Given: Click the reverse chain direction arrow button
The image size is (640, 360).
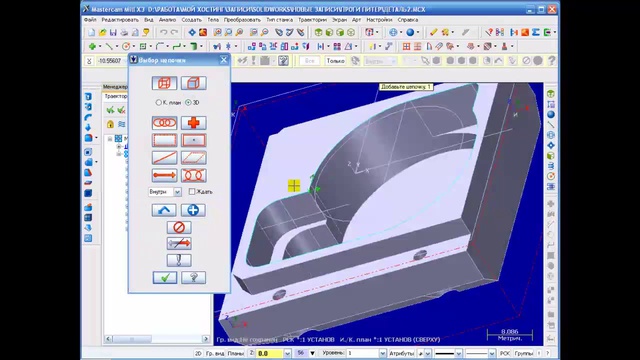Looking at the screenshot, I should pos(179,244).
